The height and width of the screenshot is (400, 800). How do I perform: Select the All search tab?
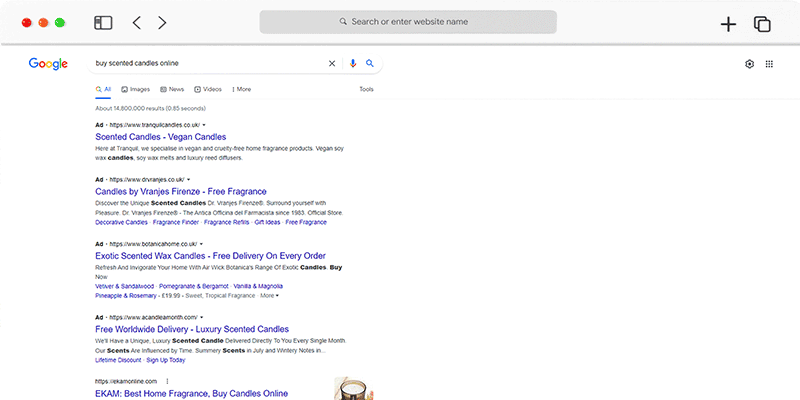tap(103, 89)
